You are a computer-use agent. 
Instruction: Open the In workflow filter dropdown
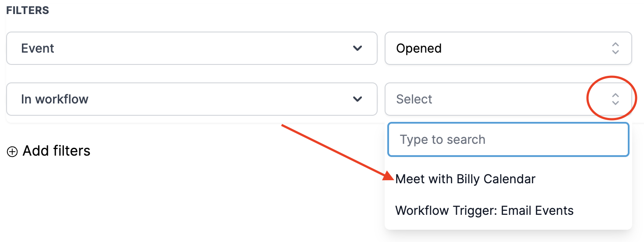pos(191,99)
